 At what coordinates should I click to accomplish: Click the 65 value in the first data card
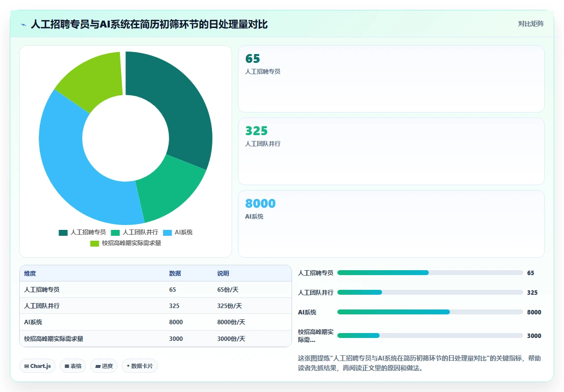click(253, 58)
